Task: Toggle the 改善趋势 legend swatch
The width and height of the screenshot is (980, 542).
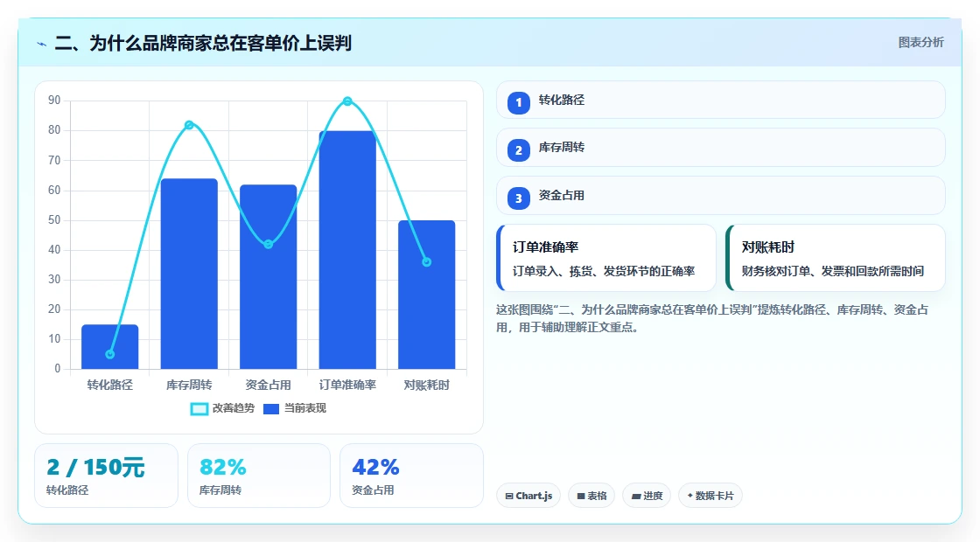Action: 199,409
